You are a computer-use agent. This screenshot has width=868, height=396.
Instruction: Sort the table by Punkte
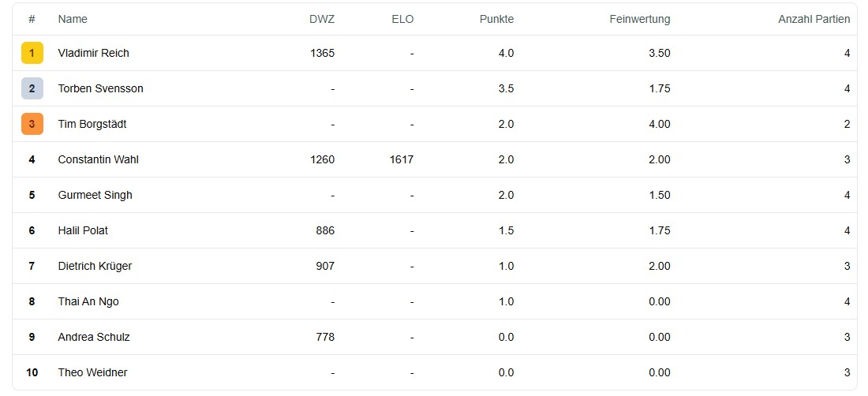496,19
